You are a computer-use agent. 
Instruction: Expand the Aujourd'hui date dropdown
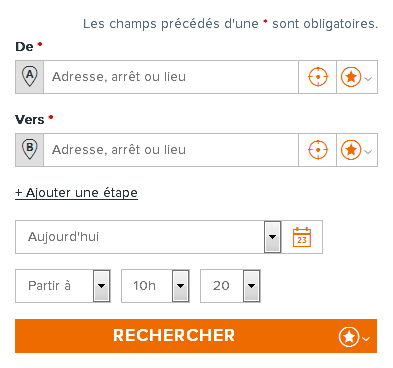pyautogui.click(x=273, y=237)
